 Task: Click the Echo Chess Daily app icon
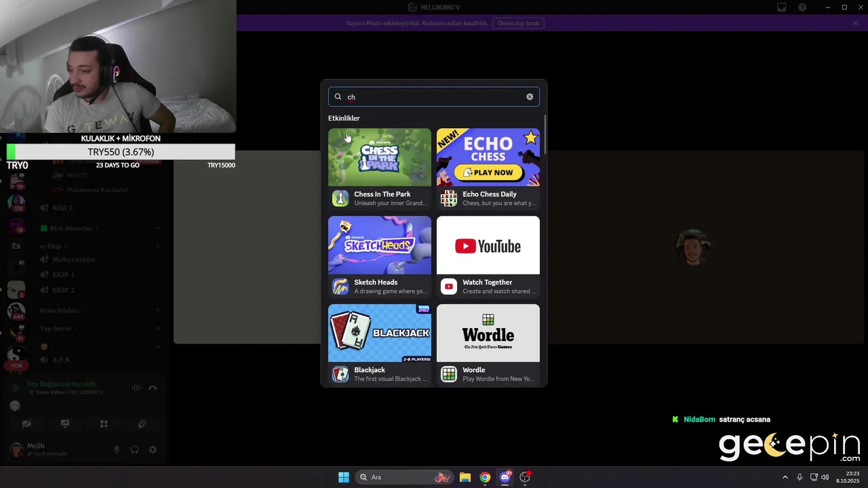449,199
